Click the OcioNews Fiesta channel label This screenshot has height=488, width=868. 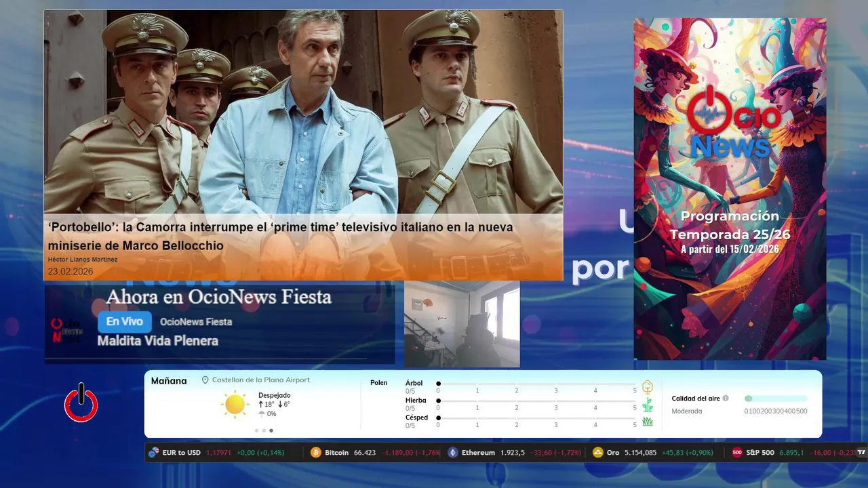pyautogui.click(x=196, y=322)
